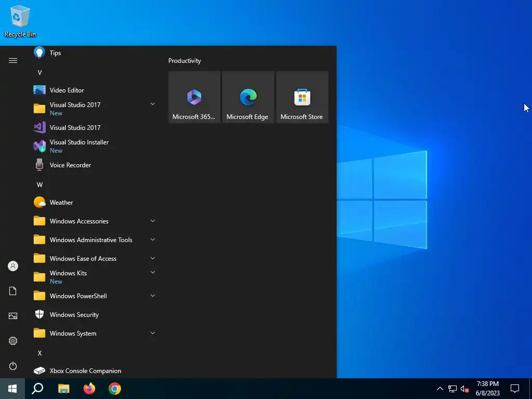The width and height of the screenshot is (532, 399).
Task: Expand the Visual Studio 2017 folder chevron
Action: (153, 104)
